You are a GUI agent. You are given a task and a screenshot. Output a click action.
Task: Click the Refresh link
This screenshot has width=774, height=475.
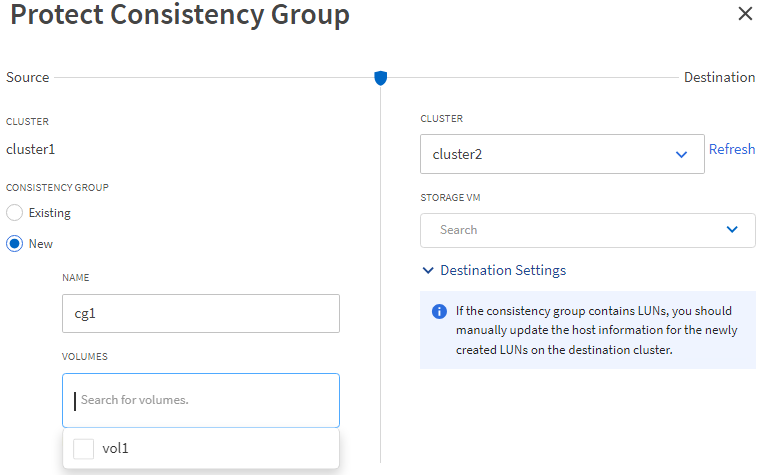[x=732, y=149]
